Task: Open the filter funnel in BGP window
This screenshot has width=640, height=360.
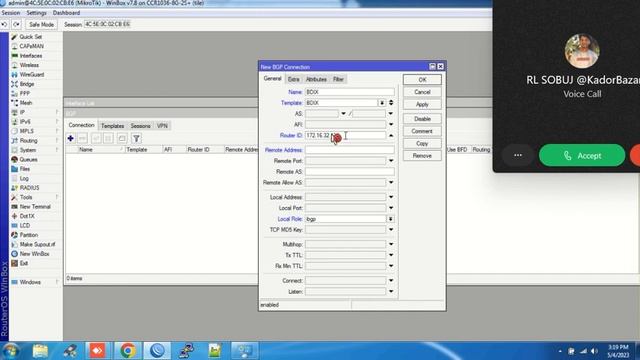Action: [136, 138]
